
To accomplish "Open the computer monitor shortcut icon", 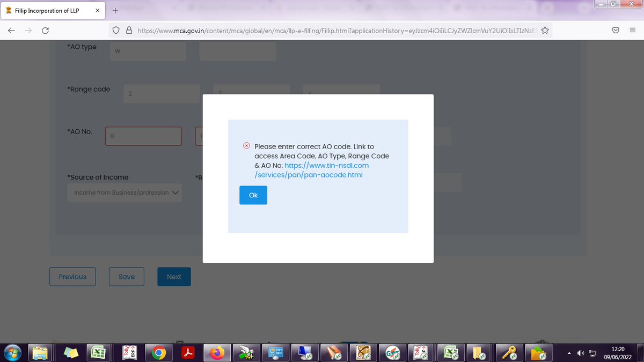I will click(x=305, y=353).
